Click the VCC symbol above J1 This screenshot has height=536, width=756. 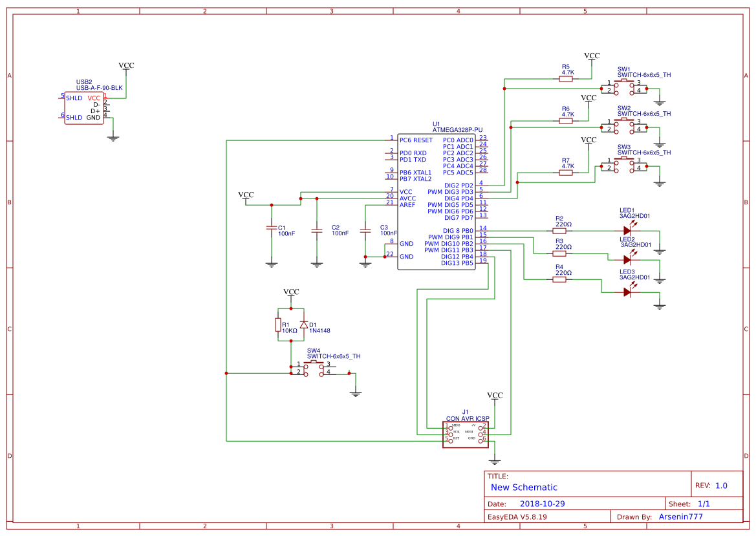(x=495, y=394)
